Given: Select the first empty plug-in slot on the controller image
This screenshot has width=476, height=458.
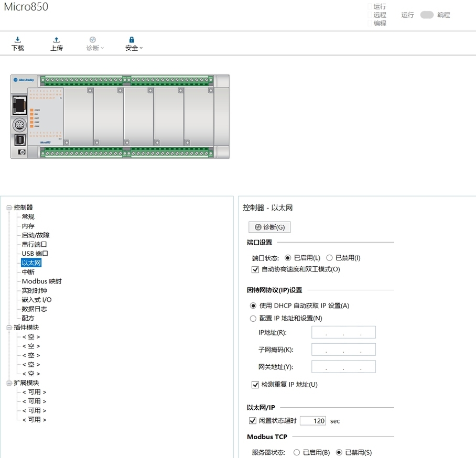Looking at the screenshot, I should coord(78,116).
